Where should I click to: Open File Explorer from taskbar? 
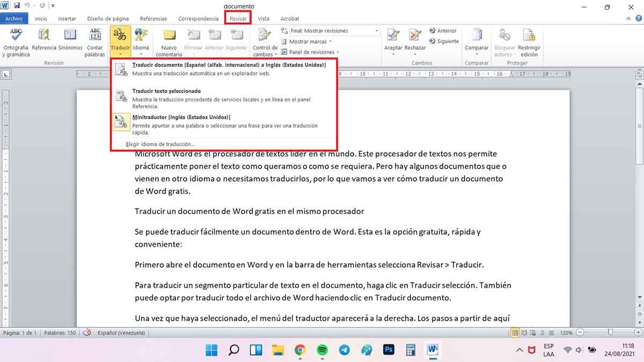(278, 350)
